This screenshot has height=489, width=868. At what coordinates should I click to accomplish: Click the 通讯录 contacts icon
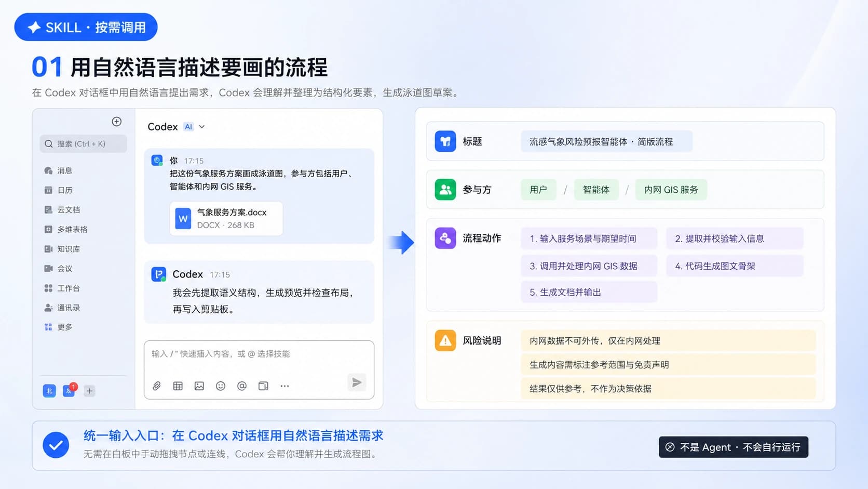click(x=48, y=308)
